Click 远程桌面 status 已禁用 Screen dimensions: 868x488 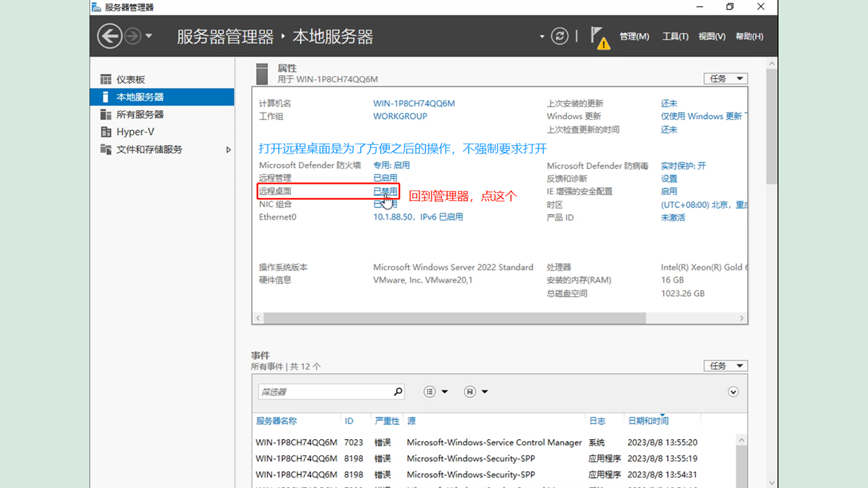pyautogui.click(x=385, y=192)
